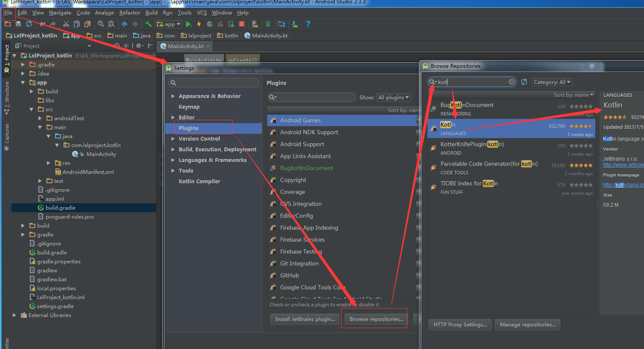Click the Copy toolbar icon
This screenshot has width=644, height=349.
pos(77,24)
